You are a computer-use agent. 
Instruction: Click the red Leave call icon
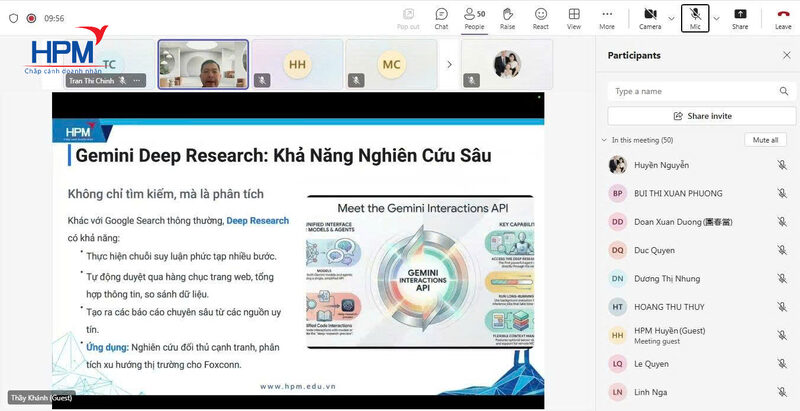click(x=782, y=17)
